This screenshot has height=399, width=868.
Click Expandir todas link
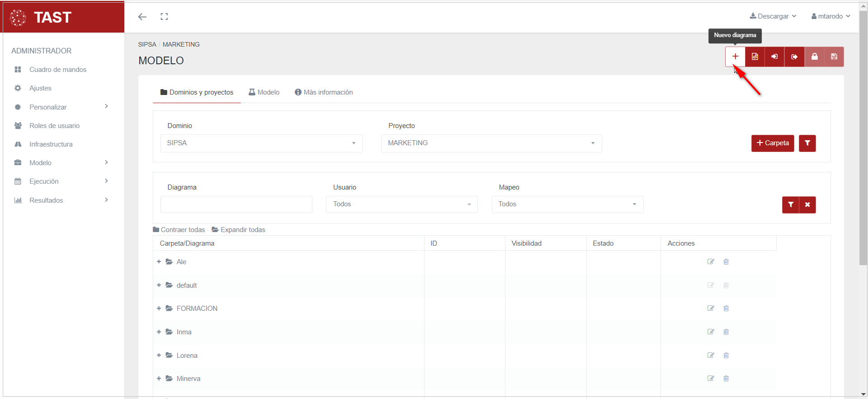tap(238, 230)
